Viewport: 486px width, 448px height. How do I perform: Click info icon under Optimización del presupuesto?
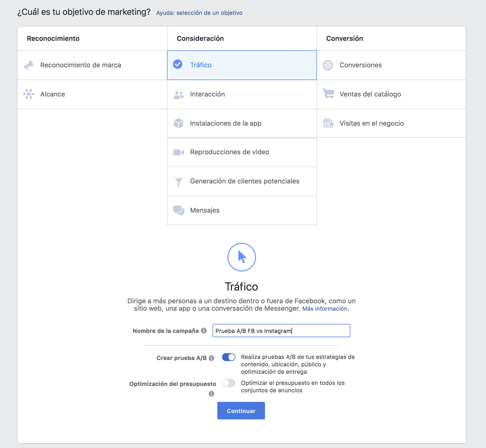coord(211,394)
